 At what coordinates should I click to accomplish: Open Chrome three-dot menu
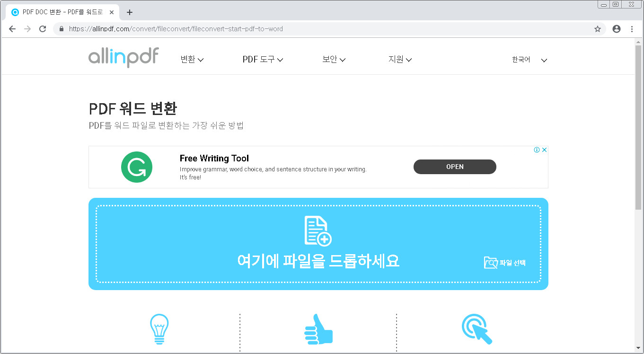point(632,29)
